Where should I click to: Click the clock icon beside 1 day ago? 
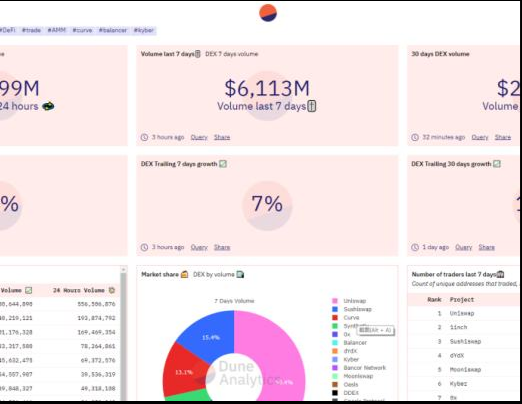click(x=415, y=247)
